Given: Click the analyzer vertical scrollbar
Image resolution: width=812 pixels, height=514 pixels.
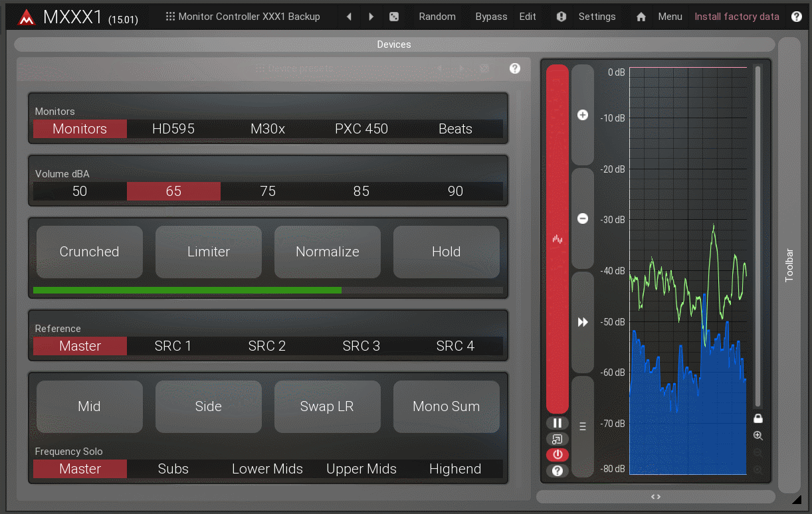Looking at the screenshot, I should click(x=758, y=236).
